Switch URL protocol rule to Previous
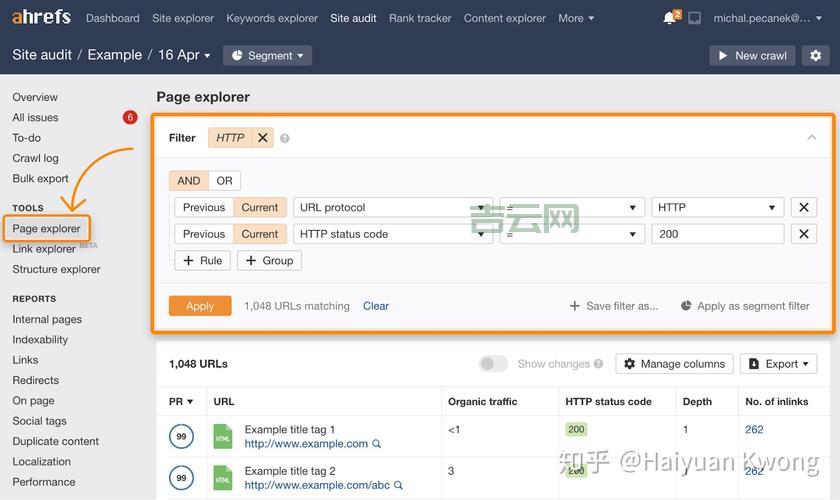Image resolution: width=840 pixels, height=500 pixels. tap(203, 207)
